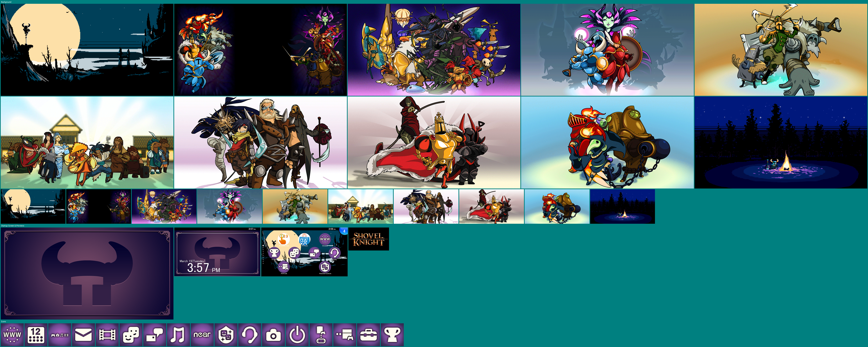The height and width of the screenshot is (347, 868).
Task: Click the large Enchantress and Shield Knight background
Action: coord(607,50)
